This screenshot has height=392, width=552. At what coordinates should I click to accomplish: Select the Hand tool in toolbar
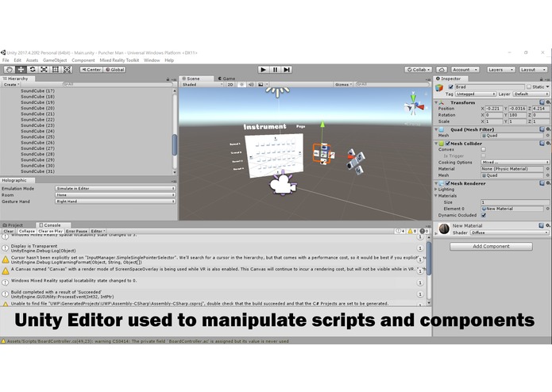(10, 70)
